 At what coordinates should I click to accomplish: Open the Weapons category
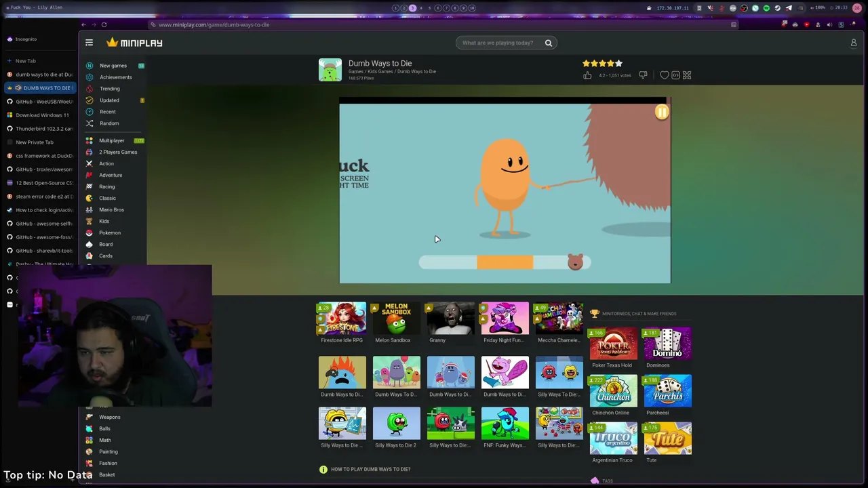109,417
